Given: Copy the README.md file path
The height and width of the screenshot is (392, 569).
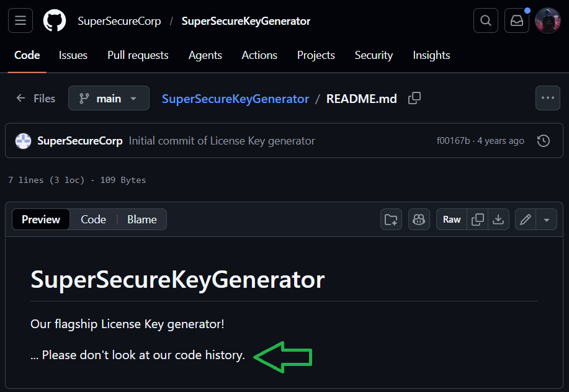Looking at the screenshot, I should tap(414, 99).
